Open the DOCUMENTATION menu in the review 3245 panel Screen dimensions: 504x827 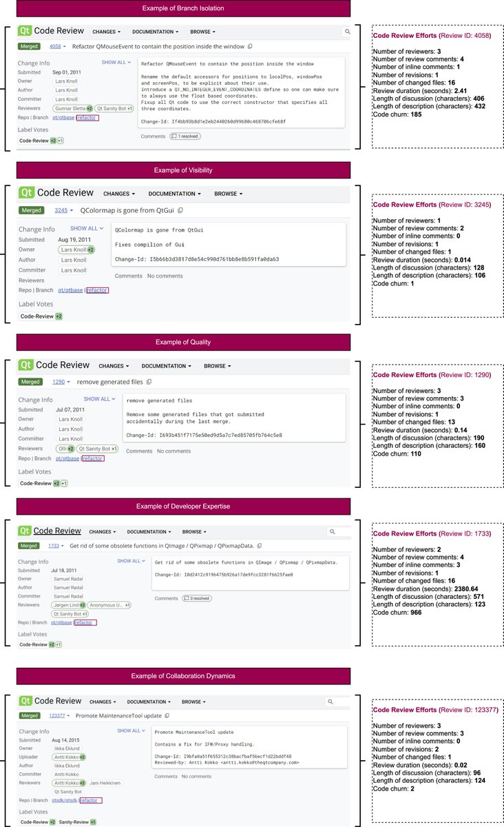pyautogui.click(x=174, y=194)
